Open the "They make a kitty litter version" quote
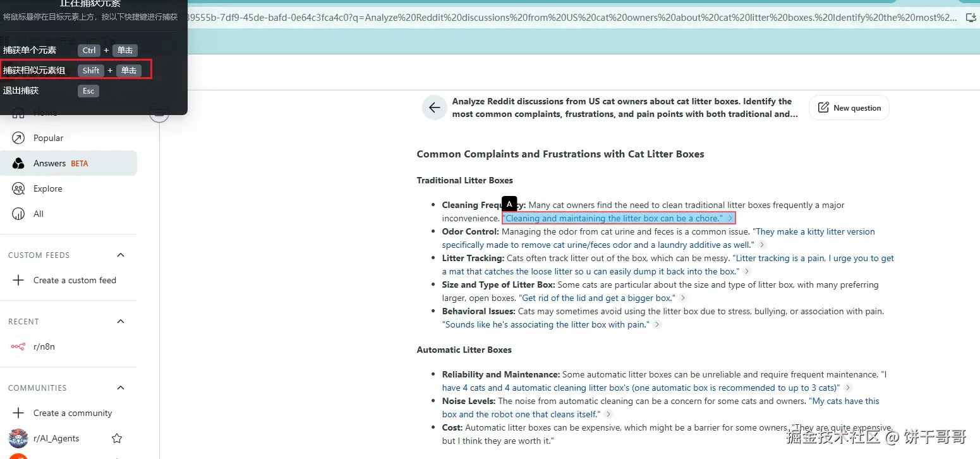 pos(658,238)
